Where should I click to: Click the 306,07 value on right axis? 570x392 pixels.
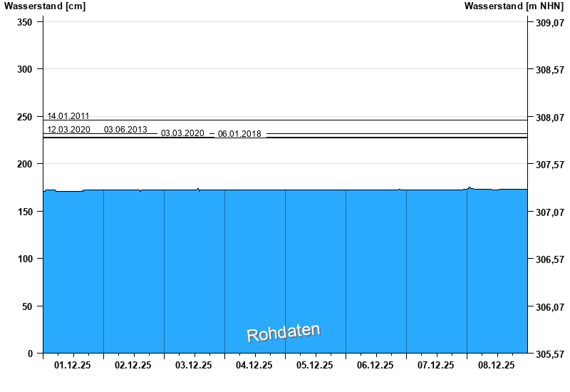(x=550, y=307)
